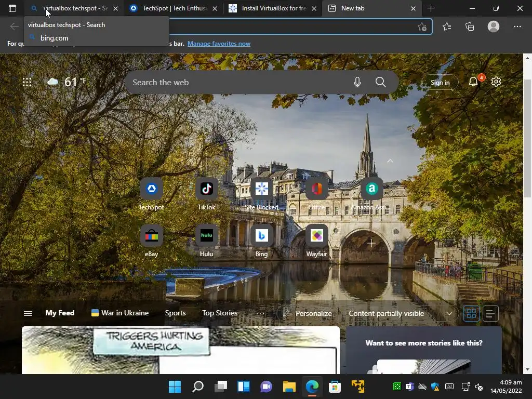
Task: Start voice search with microphone icon
Action: pos(357,82)
